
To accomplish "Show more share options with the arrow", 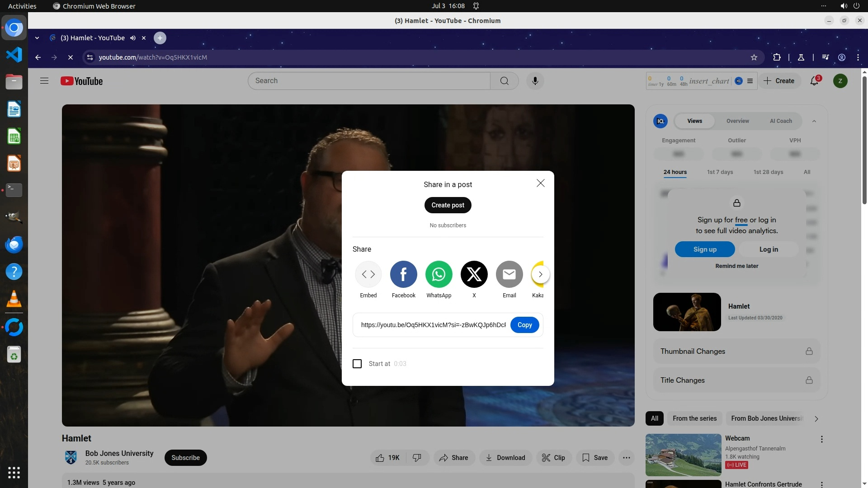I will coord(540,274).
